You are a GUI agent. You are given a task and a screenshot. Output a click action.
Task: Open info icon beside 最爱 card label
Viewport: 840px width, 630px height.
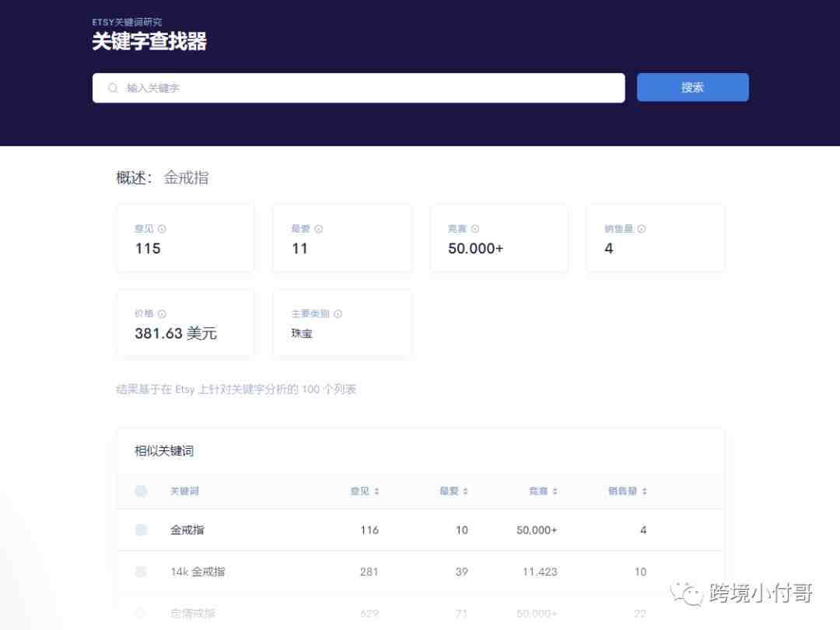point(319,229)
